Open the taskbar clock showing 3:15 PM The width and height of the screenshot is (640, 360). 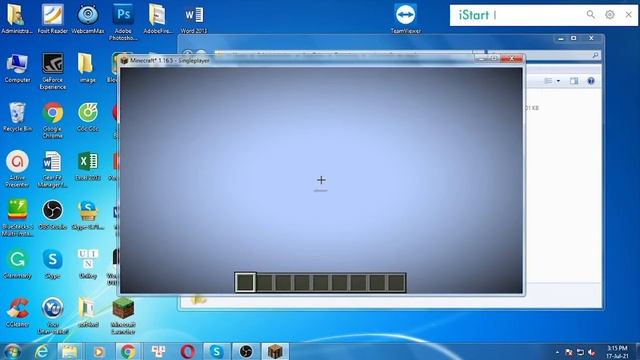click(x=617, y=352)
